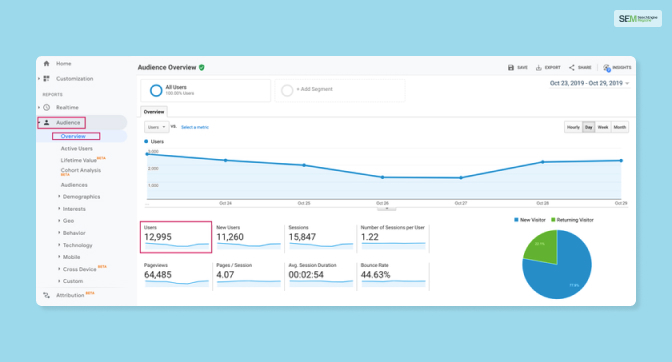Viewport: 672px width, 362px height.
Task: Click the Realtime clock icon
Action: tap(46, 107)
